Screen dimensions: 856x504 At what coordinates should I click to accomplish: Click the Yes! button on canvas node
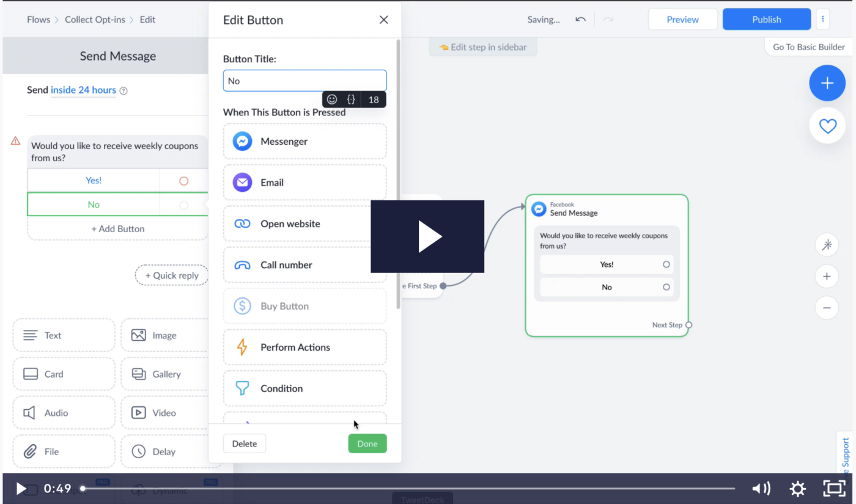point(607,265)
